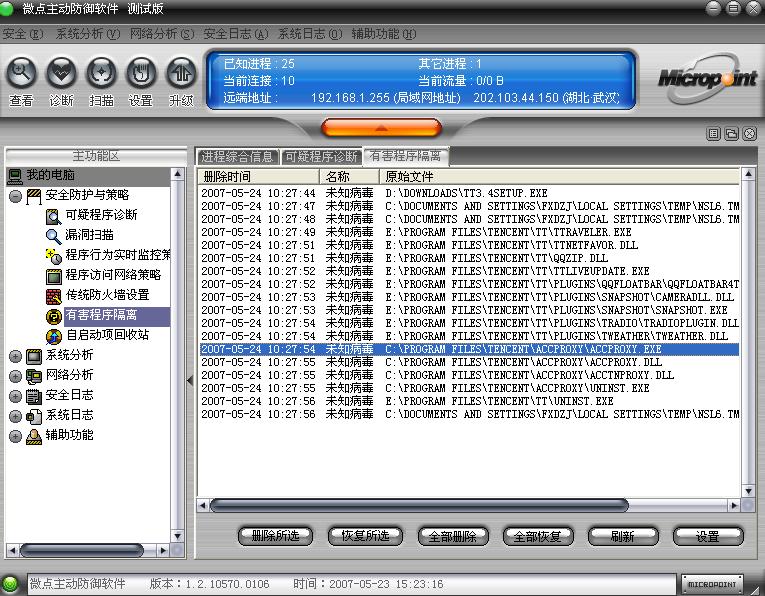Select the QQZIP.DLL quarantine row
The height and width of the screenshot is (596, 765).
pos(469,258)
